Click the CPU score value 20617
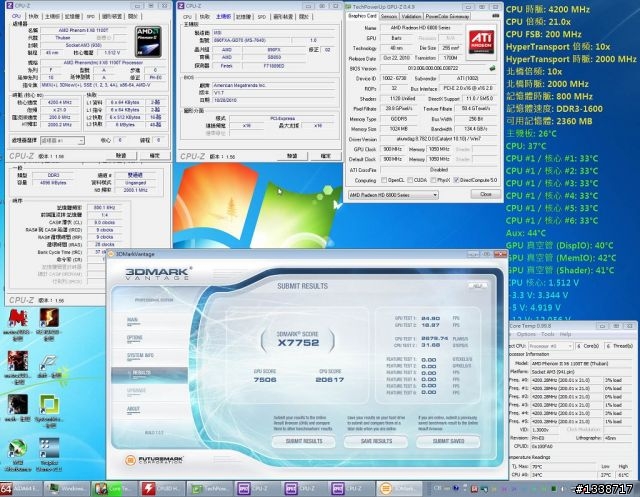640x497 pixels. tap(330, 379)
